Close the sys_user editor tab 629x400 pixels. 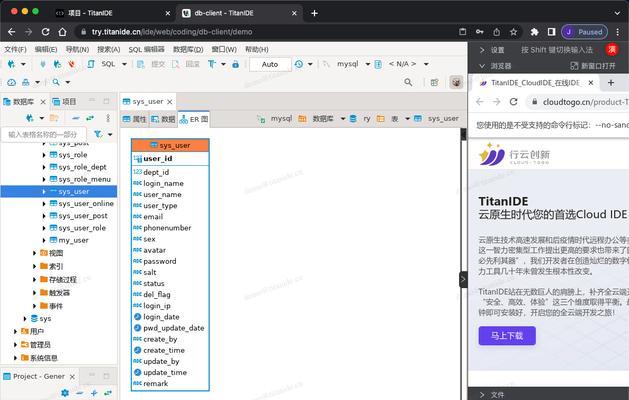[170, 102]
